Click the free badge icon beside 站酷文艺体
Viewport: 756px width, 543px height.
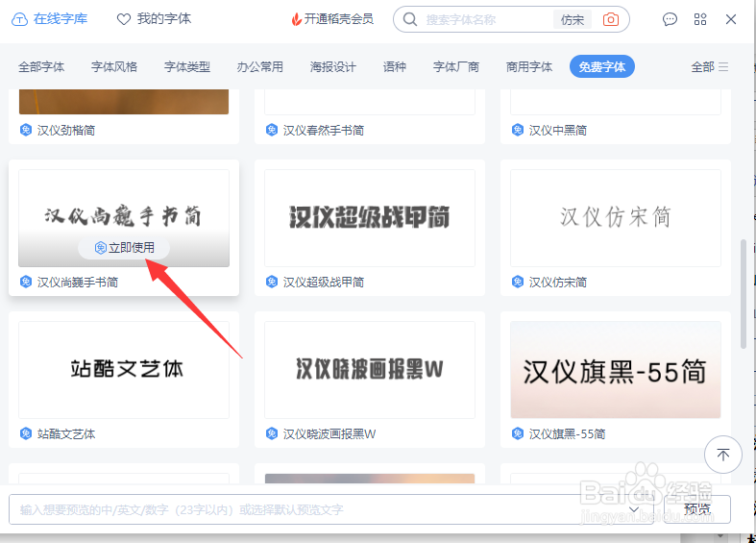pos(26,433)
